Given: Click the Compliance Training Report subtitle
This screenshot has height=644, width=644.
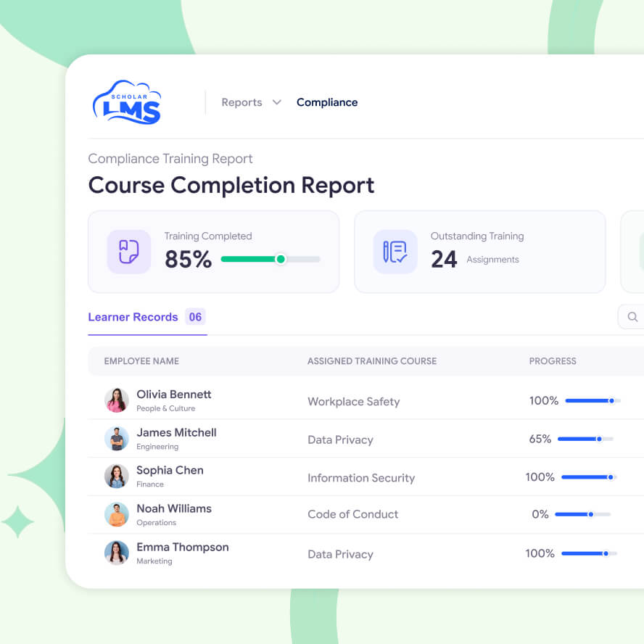Looking at the screenshot, I should click(x=170, y=159).
